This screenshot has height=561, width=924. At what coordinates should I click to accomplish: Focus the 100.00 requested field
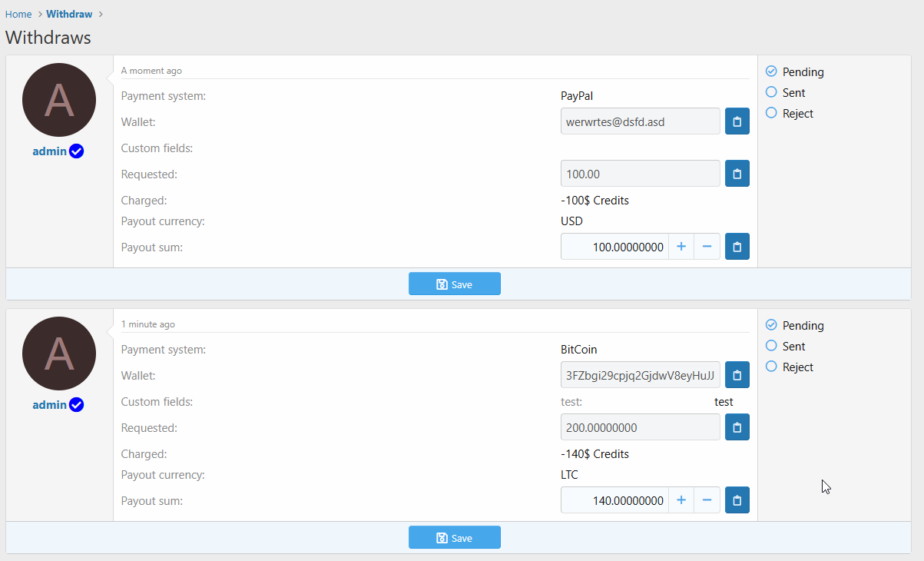(x=641, y=174)
